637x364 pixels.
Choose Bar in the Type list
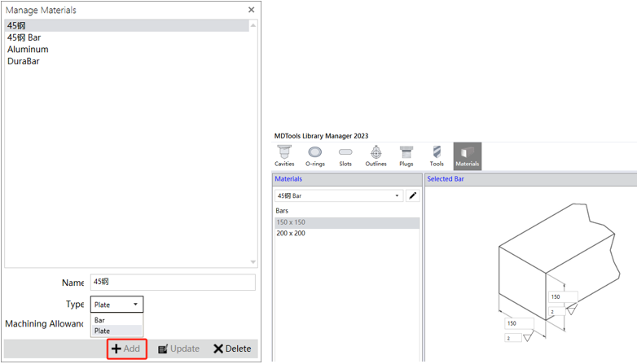pyautogui.click(x=116, y=320)
